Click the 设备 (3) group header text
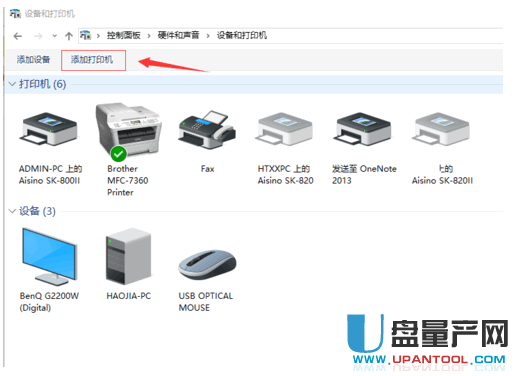The height and width of the screenshot is (376, 521). pyautogui.click(x=37, y=211)
